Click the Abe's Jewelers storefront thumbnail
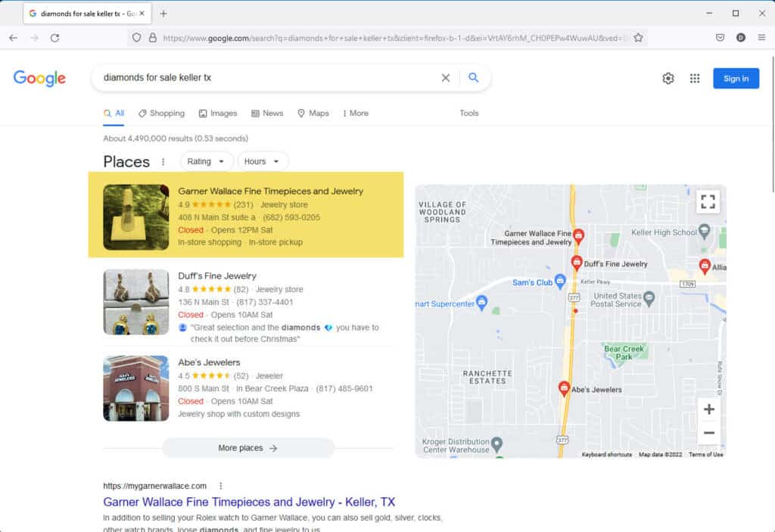 coord(136,389)
